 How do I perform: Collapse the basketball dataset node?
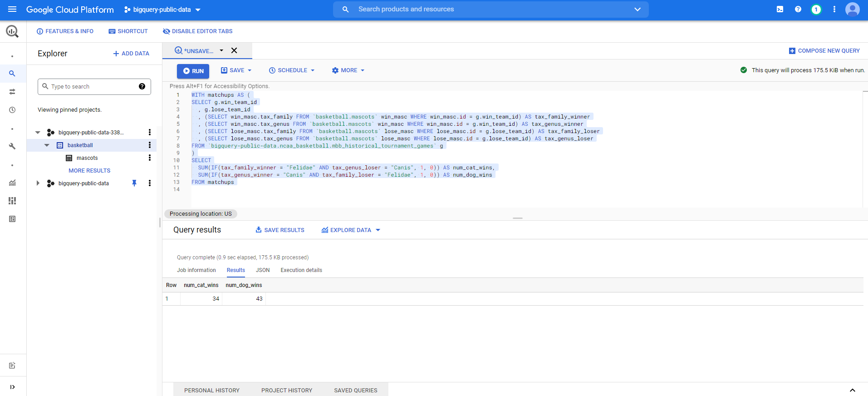(x=47, y=145)
